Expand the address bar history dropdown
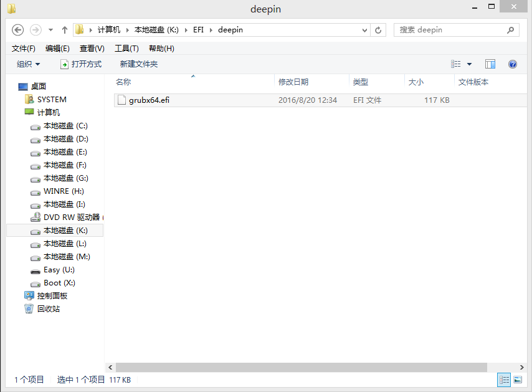Image resolution: width=532 pixels, height=392 pixels. (x=364, y=30)
